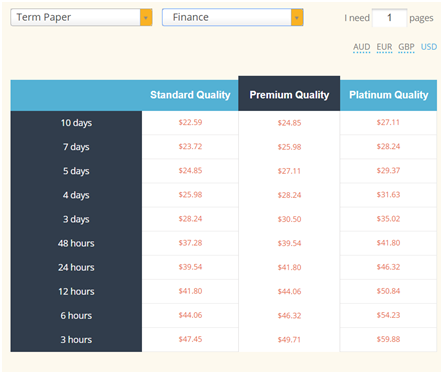The width and height of the screenshot is (443, 374).
Task: Choose $24.85 Standard price for 5 days
Action: (x=190, y=171)
